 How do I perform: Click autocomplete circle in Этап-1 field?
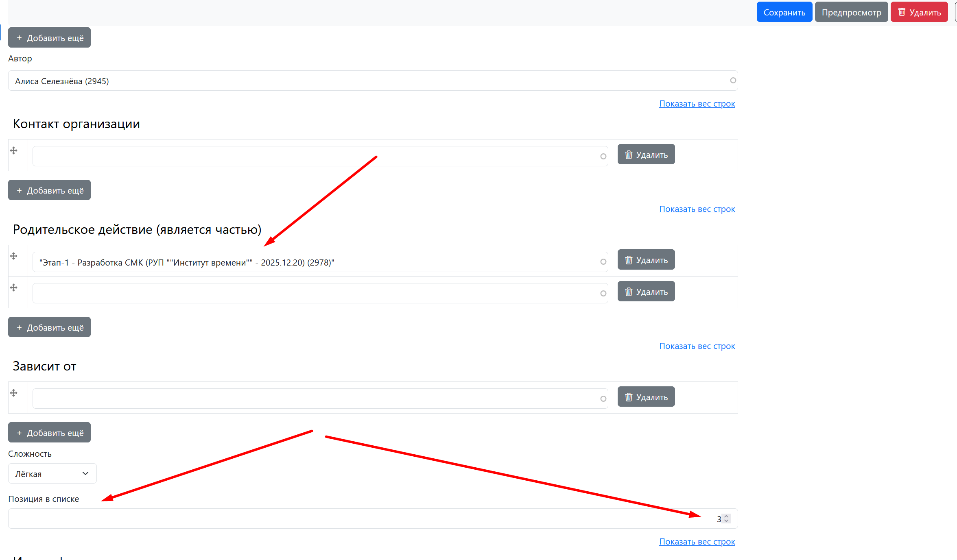(603, 262)
